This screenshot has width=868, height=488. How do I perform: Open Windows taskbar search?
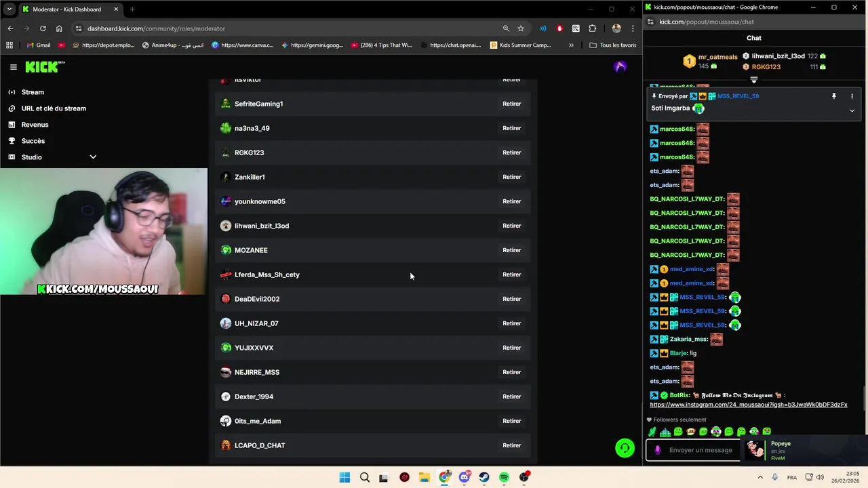pos(365,477)
